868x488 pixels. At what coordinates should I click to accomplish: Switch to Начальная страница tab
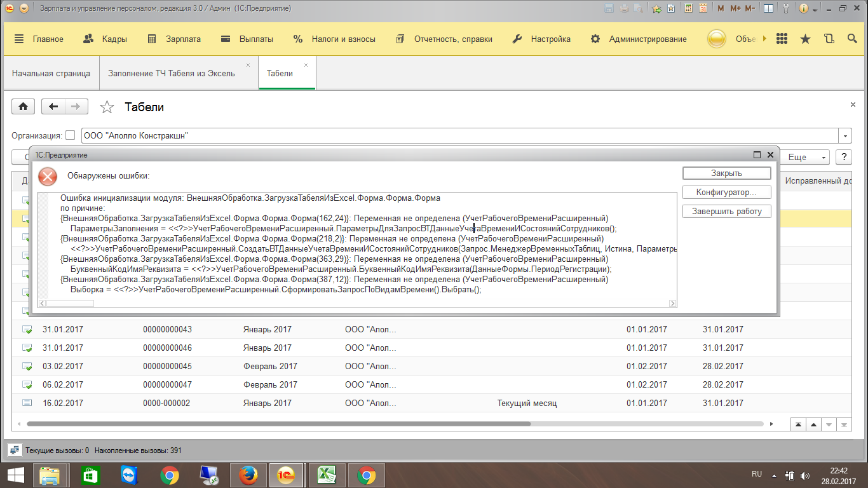pos(51,73)
